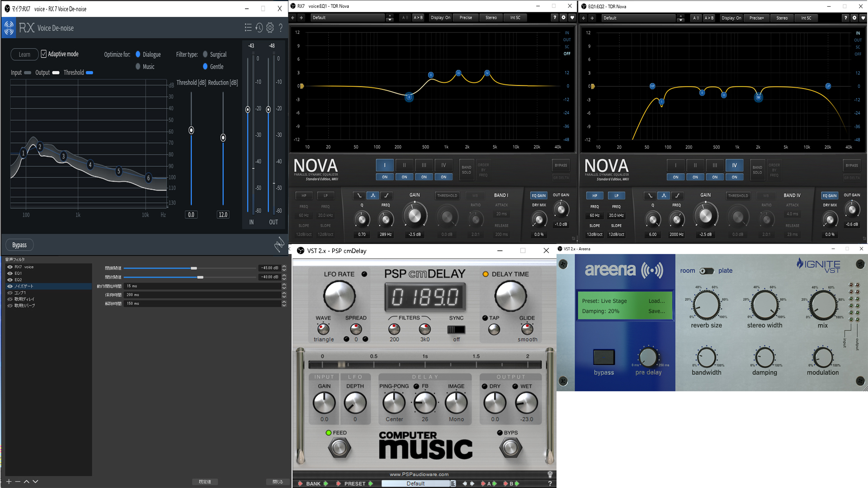Click 200 ms hold time field
Viewport: 868px width, 488px height.
(x=203, y=295)
